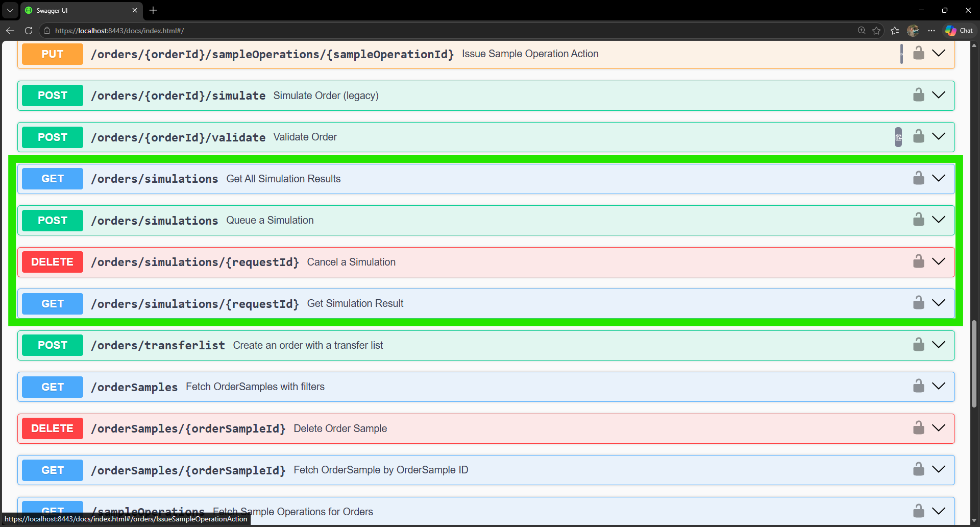Screen dimensions: 980x527
Task: Click the scrollbar down arrow
Action: [974, 520]
